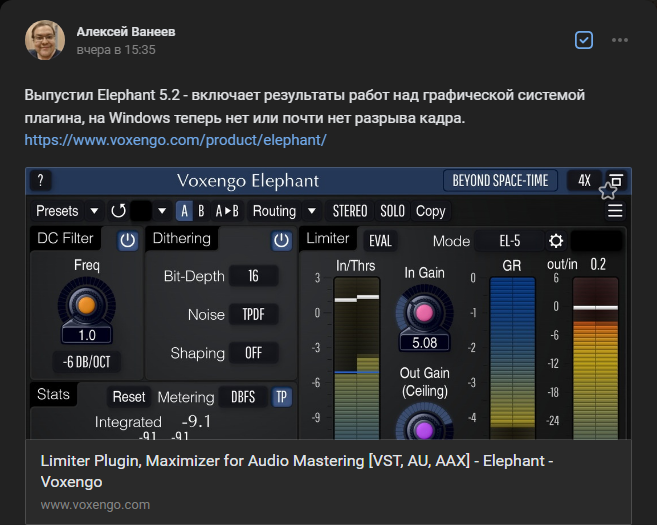Open the Noise TPDF selector

(253, 314)
